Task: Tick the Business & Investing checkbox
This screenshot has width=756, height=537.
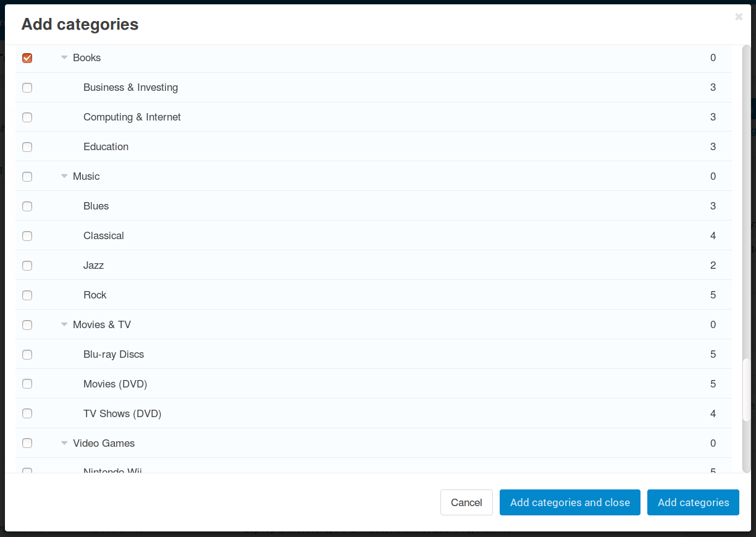Action: pyautogui.click(x=27, y=88)
